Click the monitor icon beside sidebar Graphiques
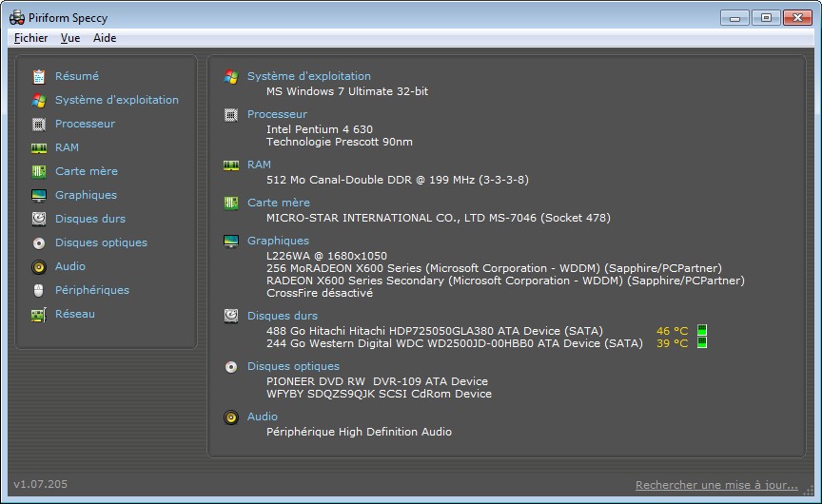Screen dimensions: 822x504 [39, 195]
